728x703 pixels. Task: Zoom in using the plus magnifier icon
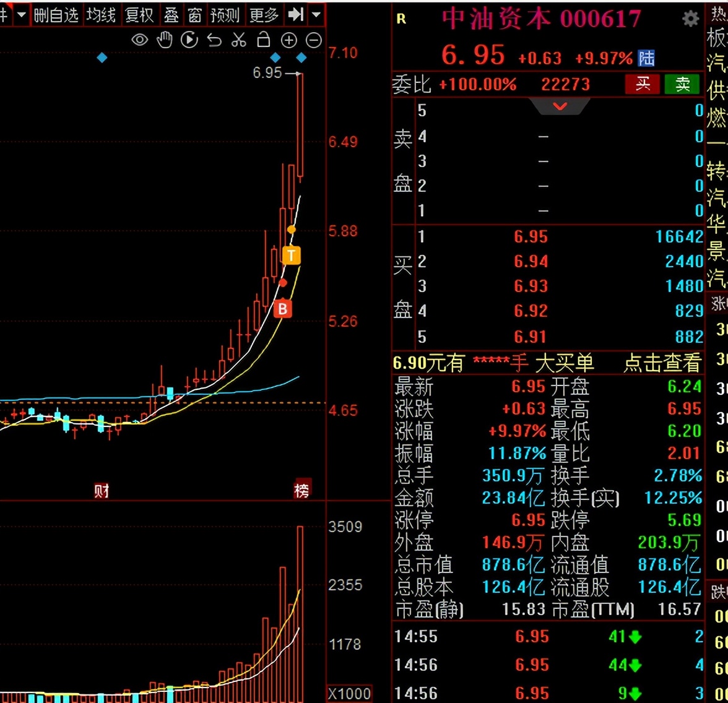pyautogui.click(x=288, y=40)
